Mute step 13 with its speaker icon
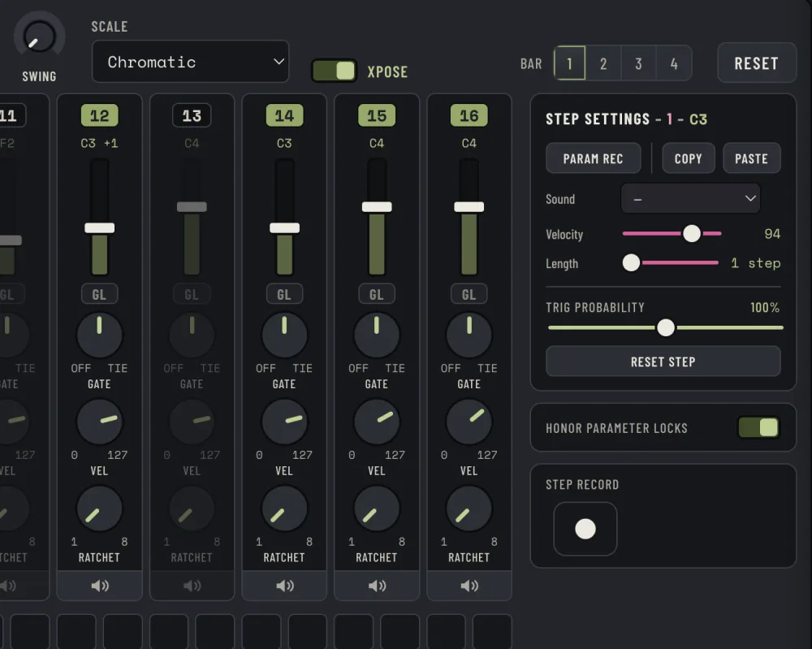 pyautogui.click(x=192, y=586)
